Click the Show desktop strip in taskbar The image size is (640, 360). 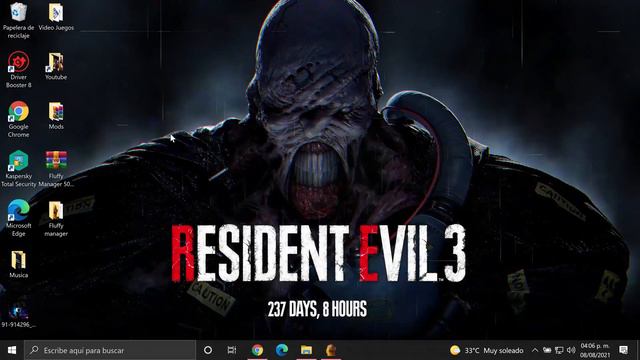[x=638, y=350]
